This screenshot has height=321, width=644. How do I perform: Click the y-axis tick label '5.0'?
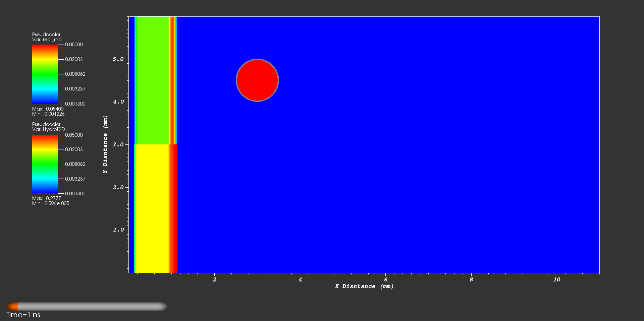tap(118, 59)
